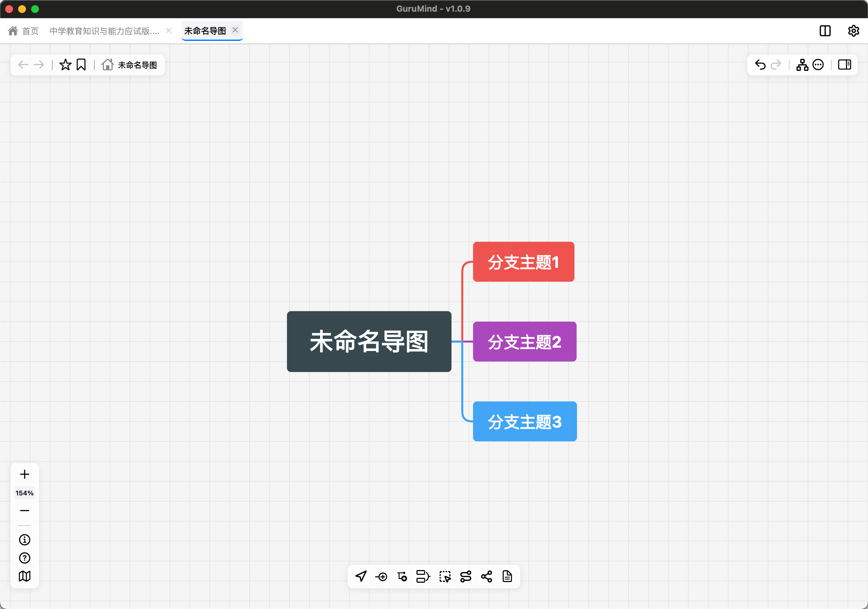Undo the last action

pos(761,64)
